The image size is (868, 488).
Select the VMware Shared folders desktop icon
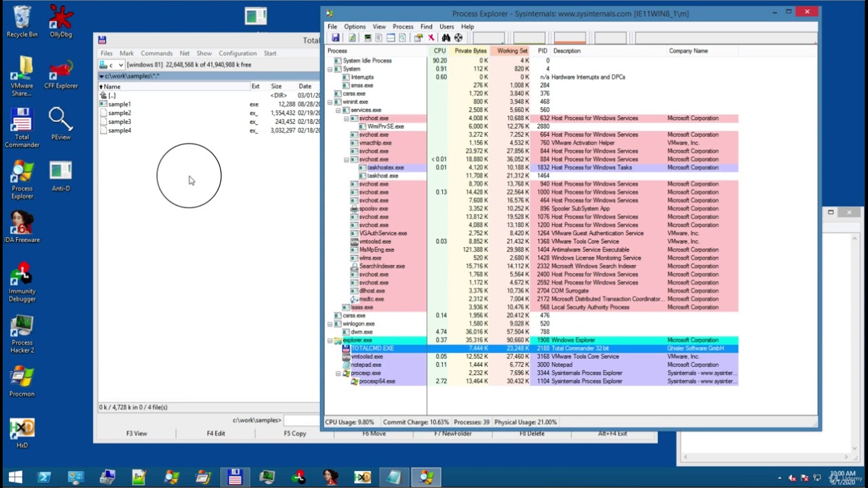(22, 77)
